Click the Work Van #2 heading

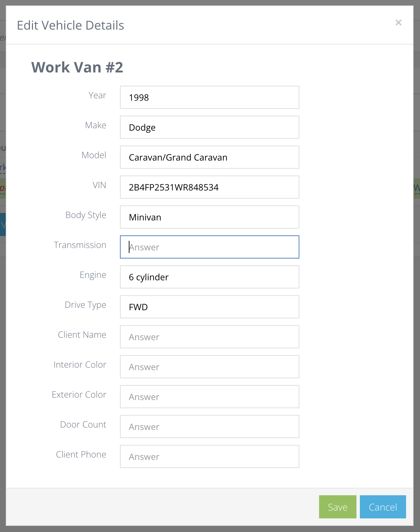click(x=77, y=67)
